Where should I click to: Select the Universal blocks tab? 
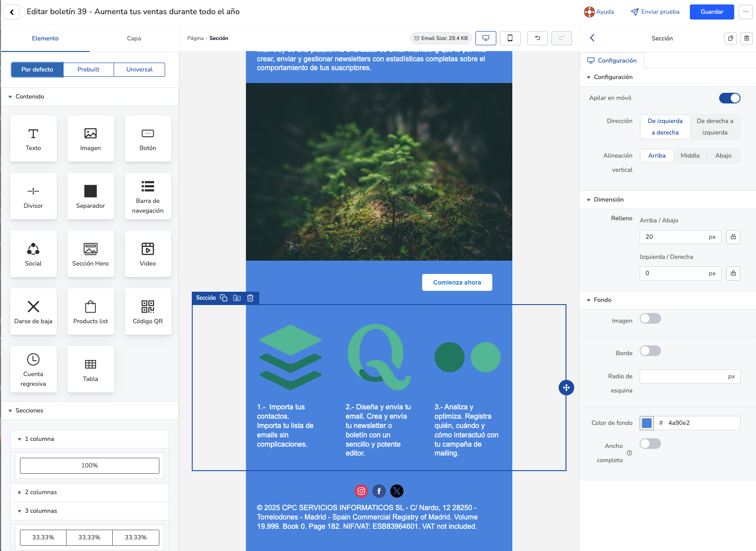click(x=139, y=70)
